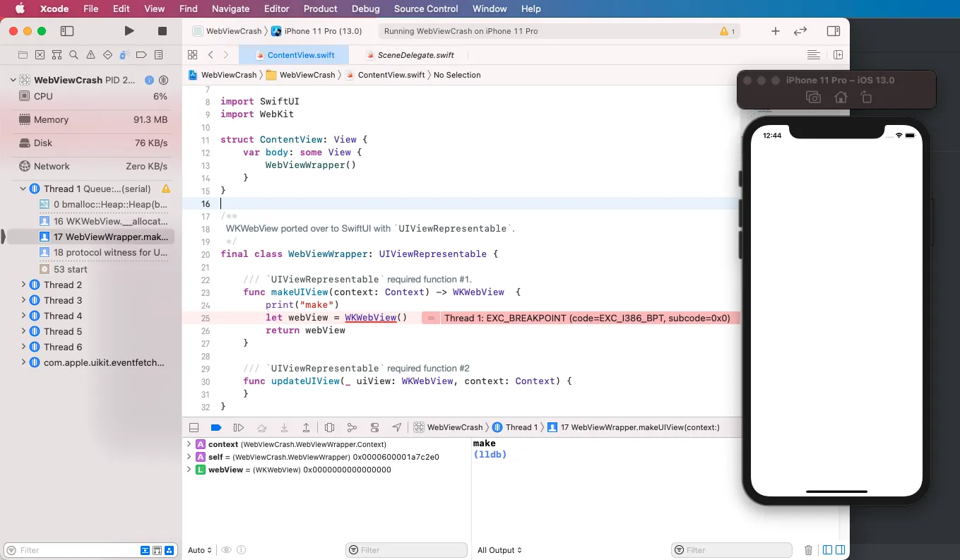This screenshot has height=560, width=960.
Task: Expand Thread 4 in the debug navigator
Action: tap(23, 316)
